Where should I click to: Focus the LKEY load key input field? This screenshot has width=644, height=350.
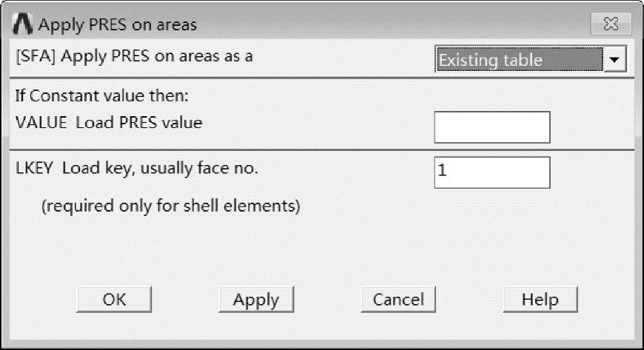click(x=492, y=172)
